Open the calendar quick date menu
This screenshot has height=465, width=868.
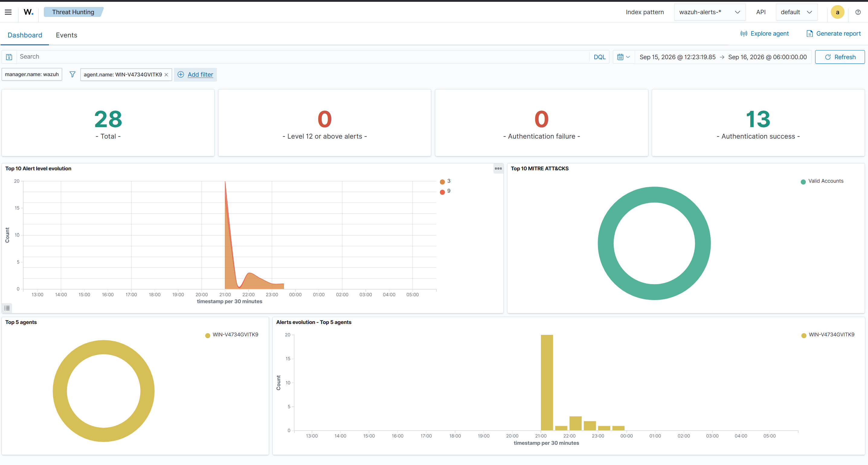pos(623,57)
